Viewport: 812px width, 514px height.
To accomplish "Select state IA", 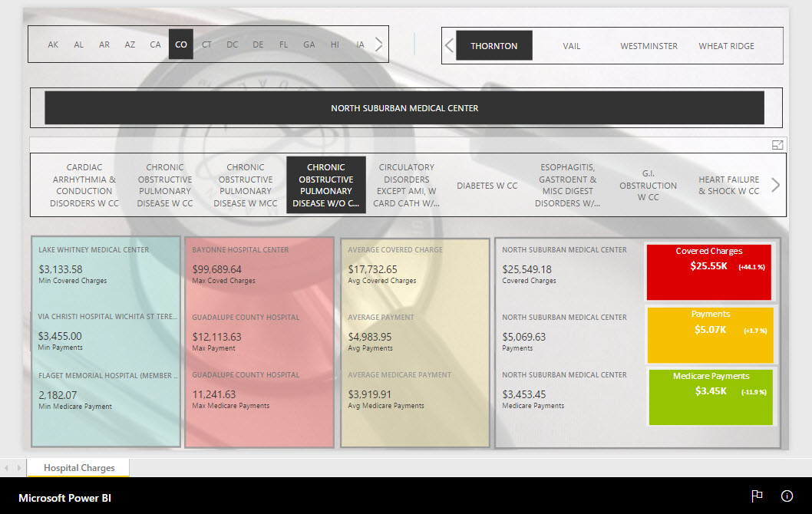I will pos(361,44).
